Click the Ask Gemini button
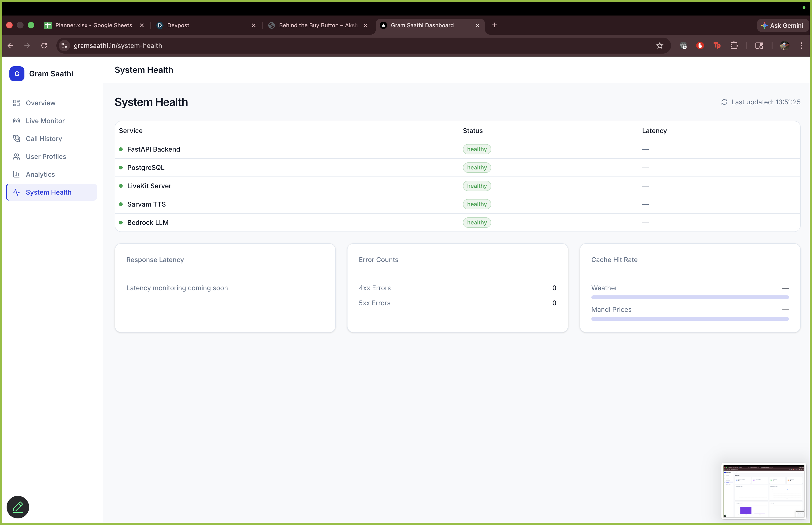The width and height of the screenshot is (812, 525). click(782, 26)
